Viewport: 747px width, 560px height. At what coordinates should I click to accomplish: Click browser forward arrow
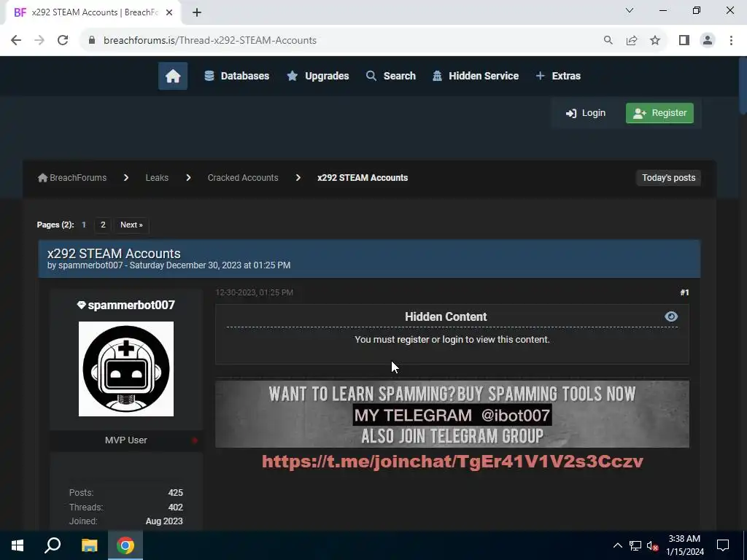[39, 40]
